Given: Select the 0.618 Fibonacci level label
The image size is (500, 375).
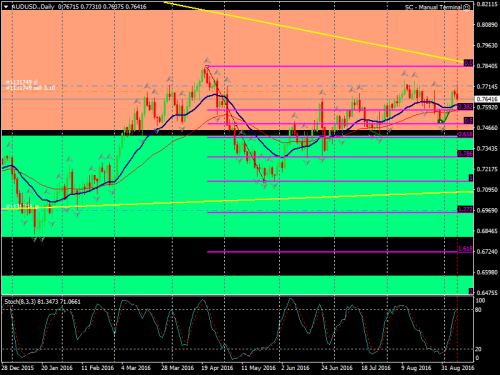Looking at the screenshot, I should coord(465,134).
